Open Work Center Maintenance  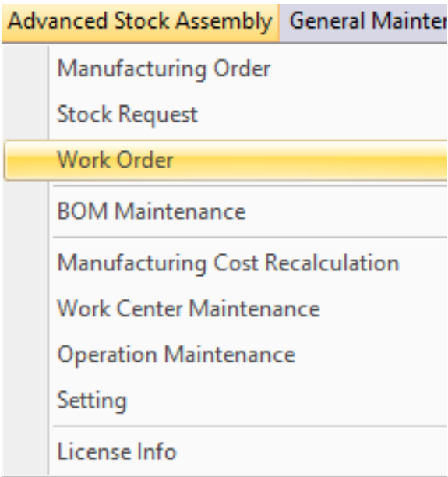[x=226, y=309]
